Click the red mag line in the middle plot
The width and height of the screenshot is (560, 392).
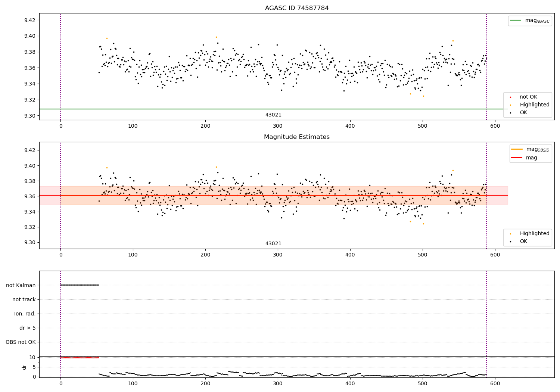[273, 195]
